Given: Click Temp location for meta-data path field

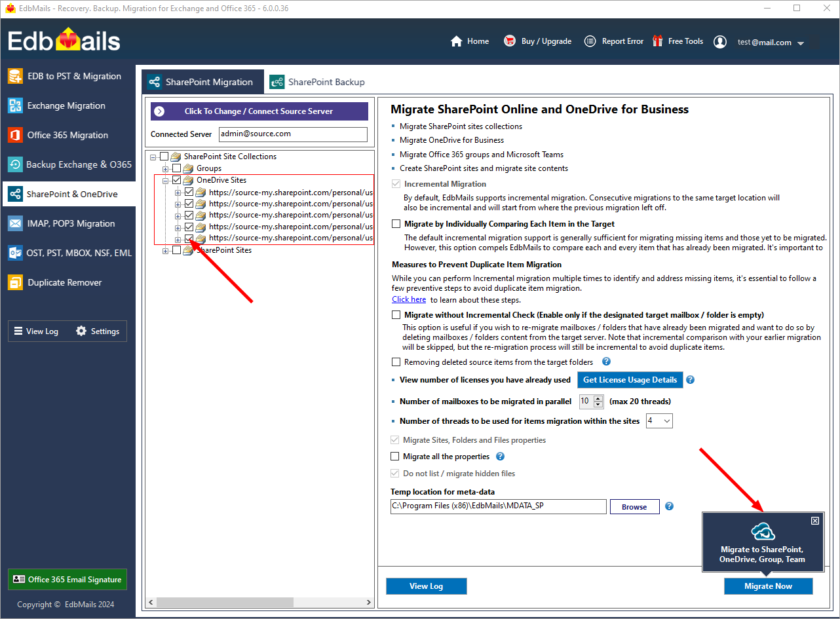Looking at the screenshot, I should tap(498, 506).
